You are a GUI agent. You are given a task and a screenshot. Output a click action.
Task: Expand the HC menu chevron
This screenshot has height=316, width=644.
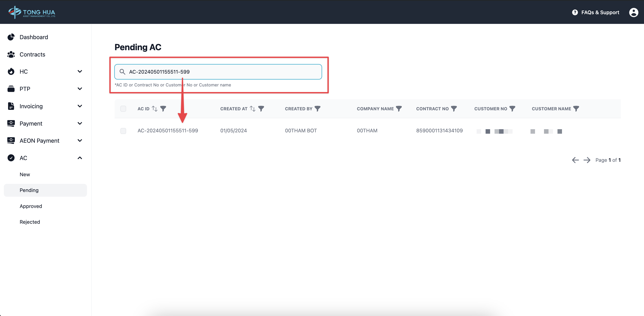[80, 72]
